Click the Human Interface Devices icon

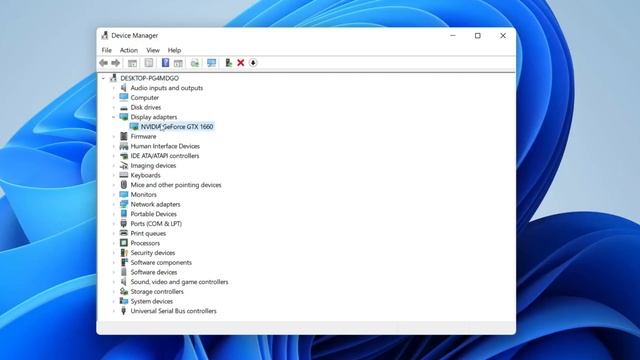124,146
